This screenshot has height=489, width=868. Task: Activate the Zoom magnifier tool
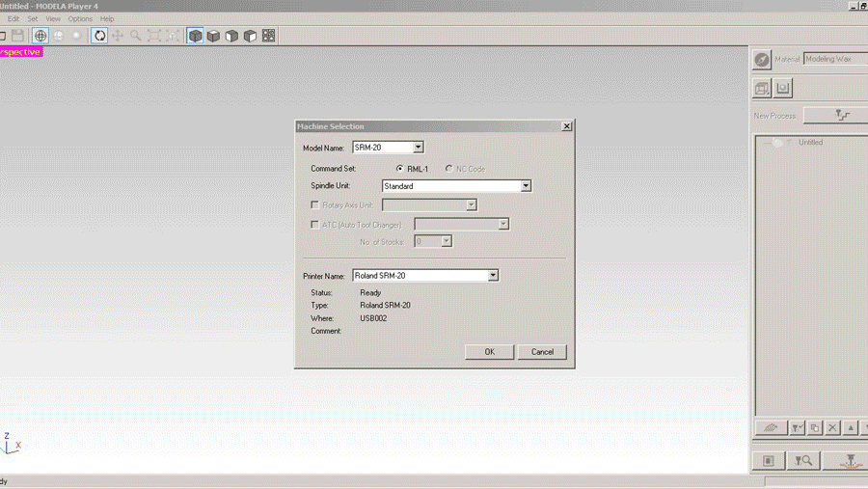tap(136, 36)
